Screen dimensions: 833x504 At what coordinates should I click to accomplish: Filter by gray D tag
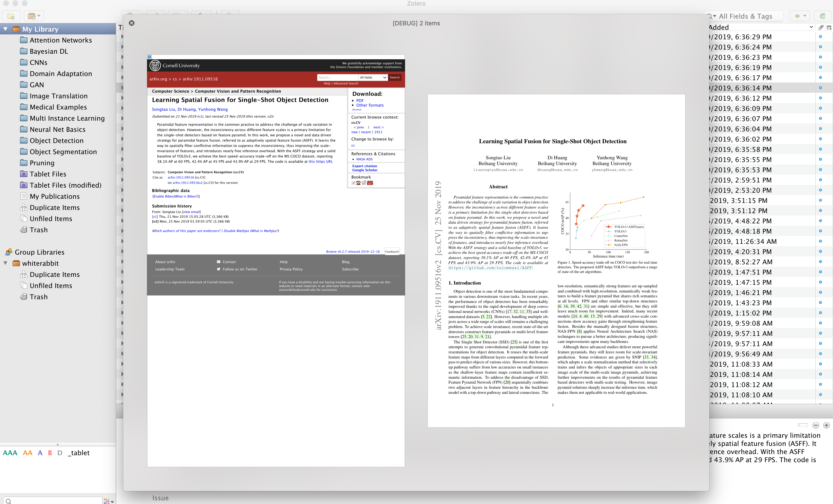pyautogui.click(x=60, y=453)
